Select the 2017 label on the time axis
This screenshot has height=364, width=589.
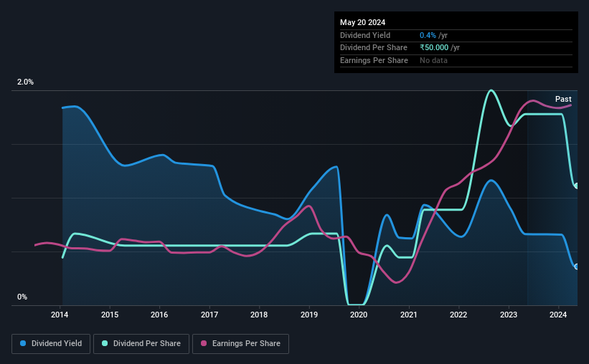click(209, 315)
